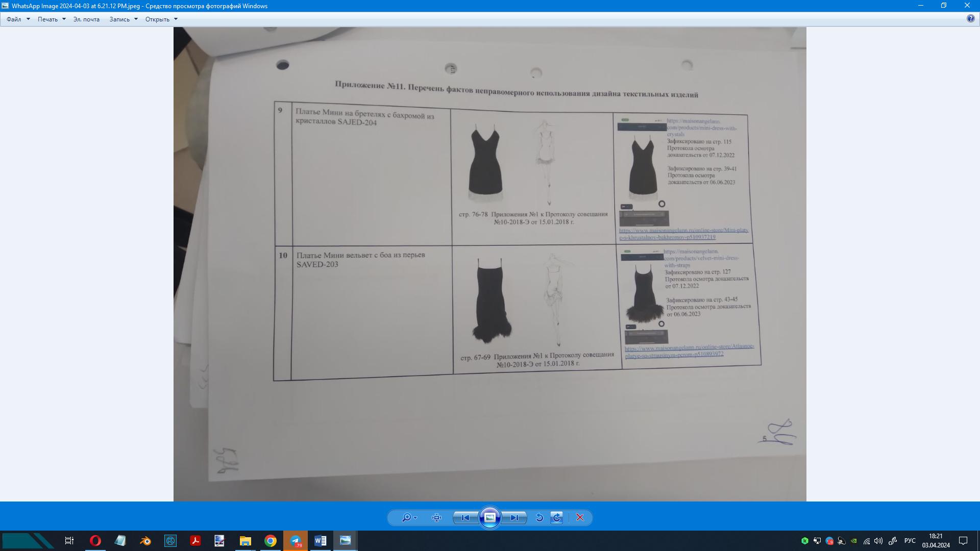Image resolution: width=980 pixels, height=551 pixels.
Task: Go to the previous photo
Action: (465, 517)
